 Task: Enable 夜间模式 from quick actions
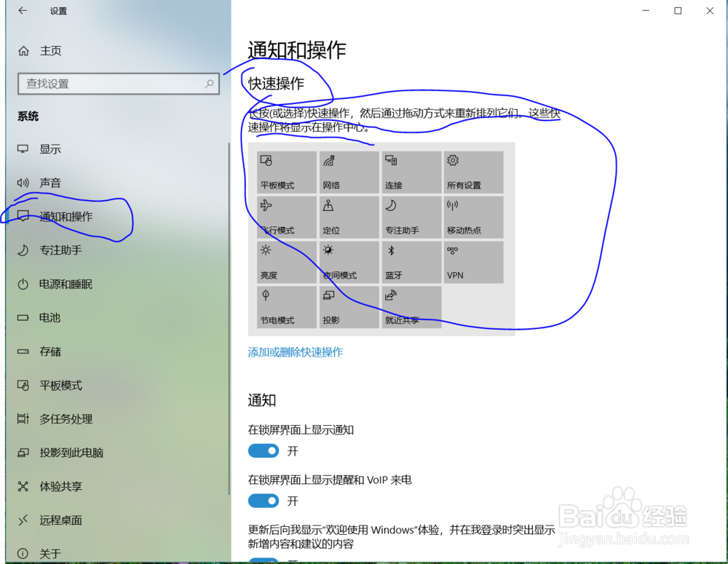pos(349,262)
